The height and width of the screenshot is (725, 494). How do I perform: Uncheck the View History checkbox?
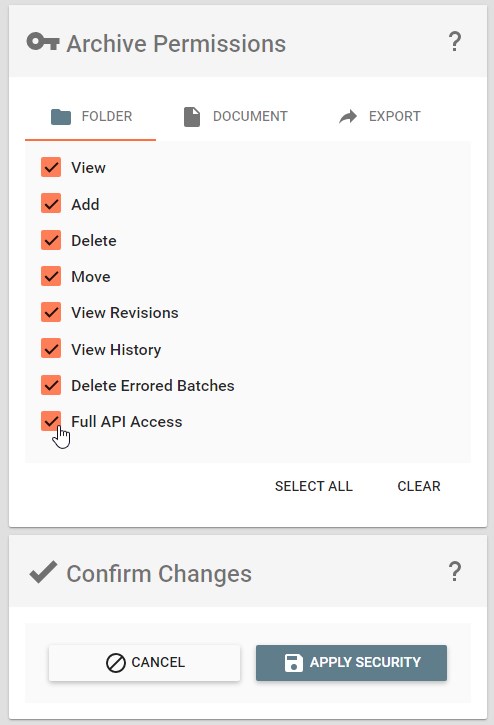tap(51, 349)
